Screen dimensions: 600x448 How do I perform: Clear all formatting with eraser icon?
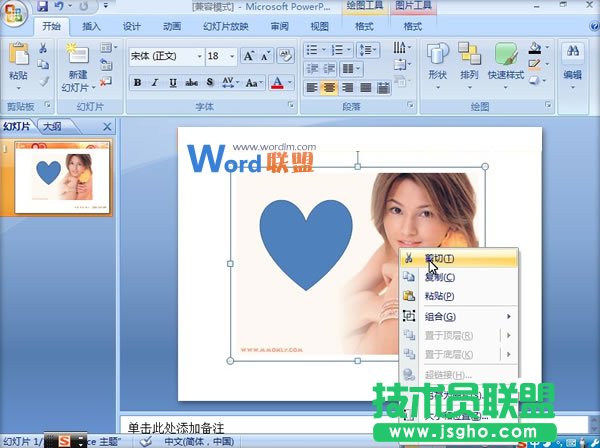pyautogui.click(x=285, y=56)
